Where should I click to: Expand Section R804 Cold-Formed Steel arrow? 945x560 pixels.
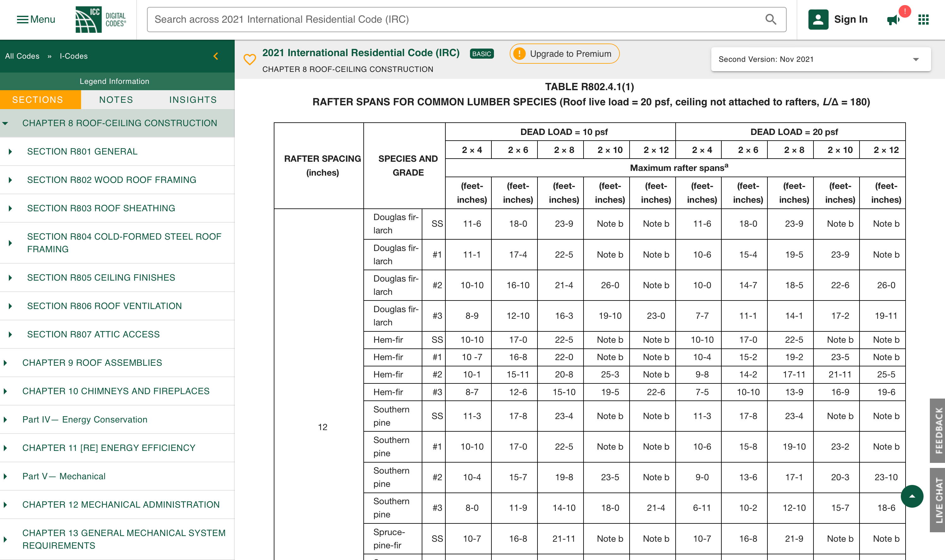[x=10, y=243]
